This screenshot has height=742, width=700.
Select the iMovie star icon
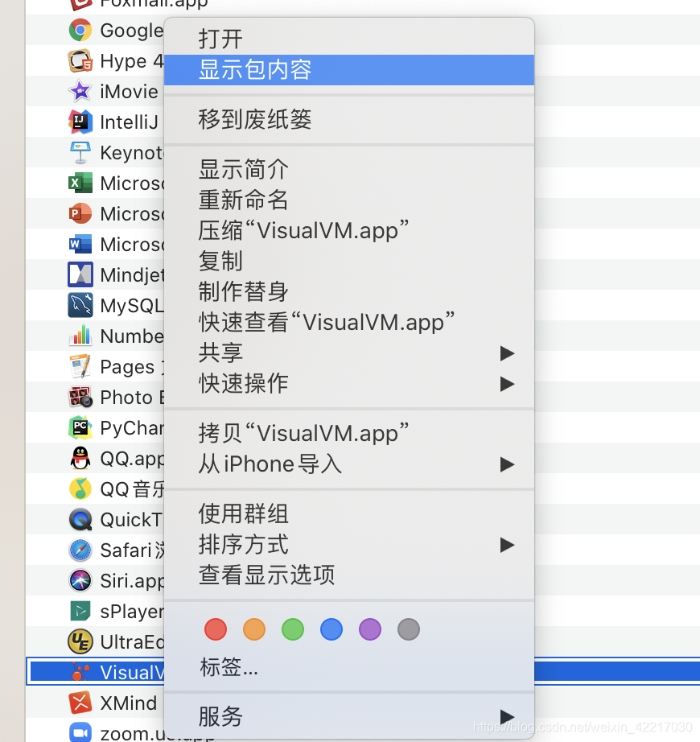(80, 91)
